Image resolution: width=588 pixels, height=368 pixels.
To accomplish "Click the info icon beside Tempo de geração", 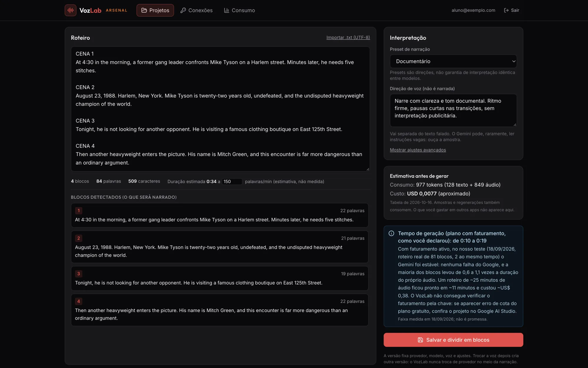I will 391,233.
